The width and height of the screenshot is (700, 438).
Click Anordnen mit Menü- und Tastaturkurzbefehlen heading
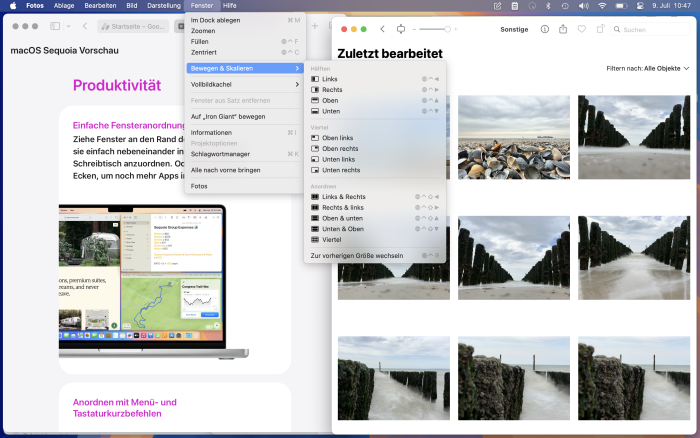pos(125,408)
